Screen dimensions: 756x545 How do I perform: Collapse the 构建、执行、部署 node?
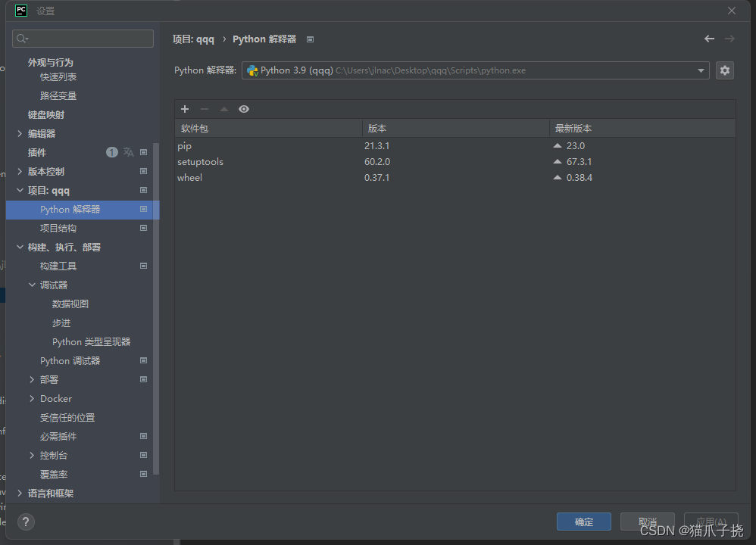(x=20, y=248)
